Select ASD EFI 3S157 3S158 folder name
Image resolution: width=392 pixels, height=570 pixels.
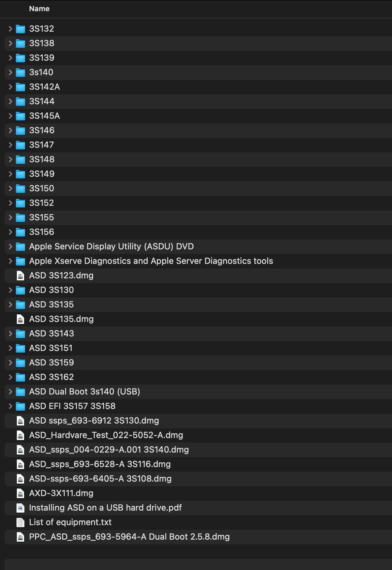[72, 406]
